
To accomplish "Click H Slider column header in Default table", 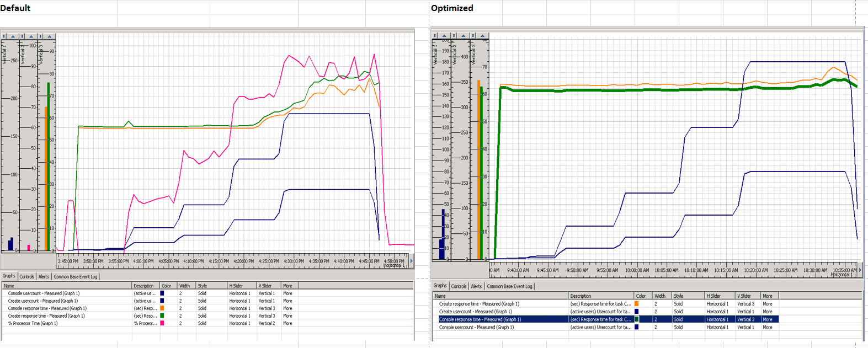I will tap(242, 286).
